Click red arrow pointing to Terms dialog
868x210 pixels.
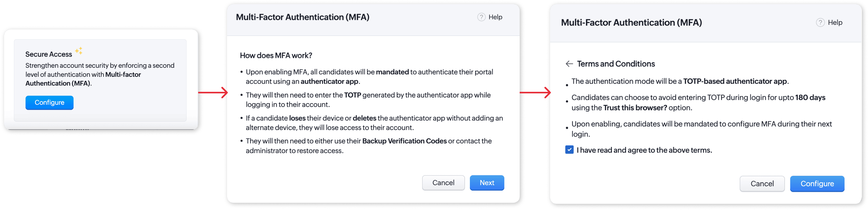(535, 92)
